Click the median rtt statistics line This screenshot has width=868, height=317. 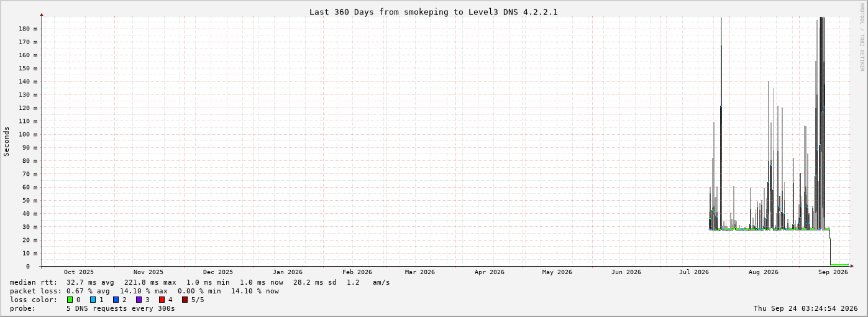point(200,282)
